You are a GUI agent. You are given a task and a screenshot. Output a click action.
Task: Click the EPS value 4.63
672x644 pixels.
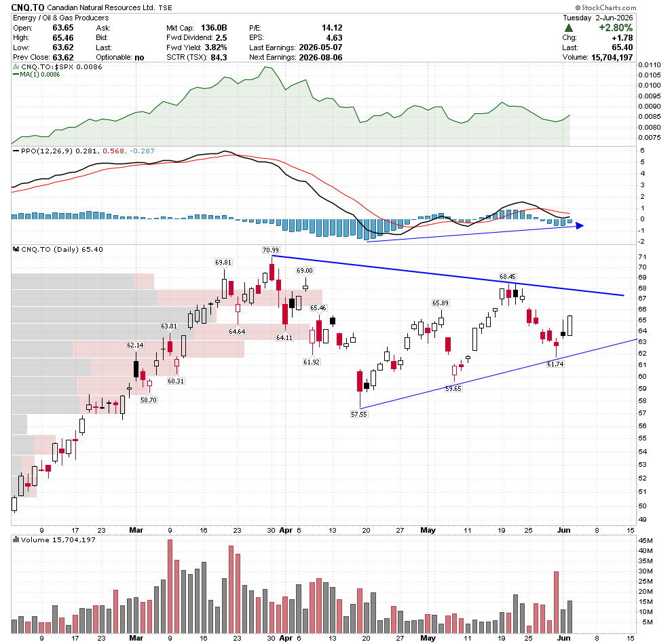point(334,38)
